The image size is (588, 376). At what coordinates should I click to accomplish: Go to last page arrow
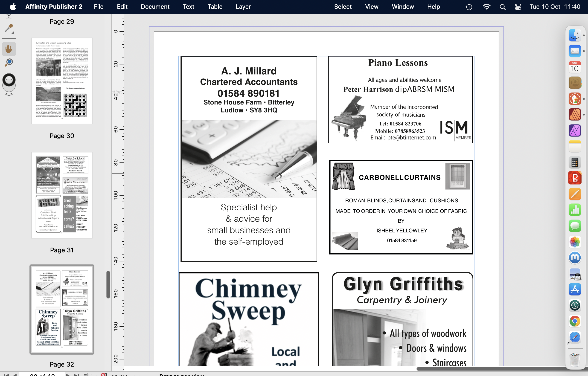point(76,375)
